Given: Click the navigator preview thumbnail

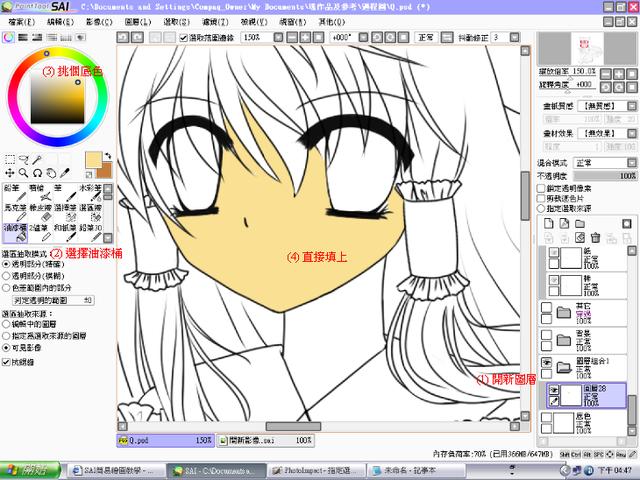Looking at the screenshot, I should click(x=588, y=48).
